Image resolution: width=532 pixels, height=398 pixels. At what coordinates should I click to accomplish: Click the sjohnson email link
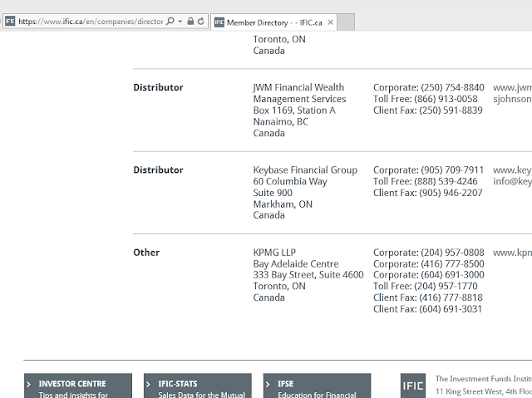512,99
